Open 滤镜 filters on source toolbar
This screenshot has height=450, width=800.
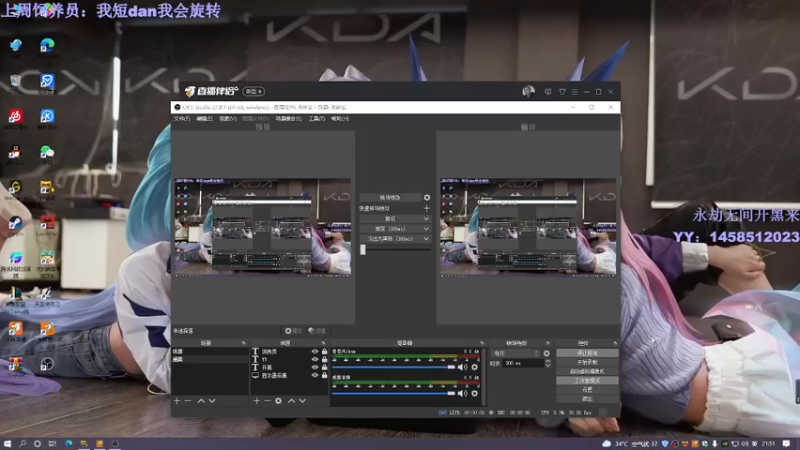coord(317,331)
